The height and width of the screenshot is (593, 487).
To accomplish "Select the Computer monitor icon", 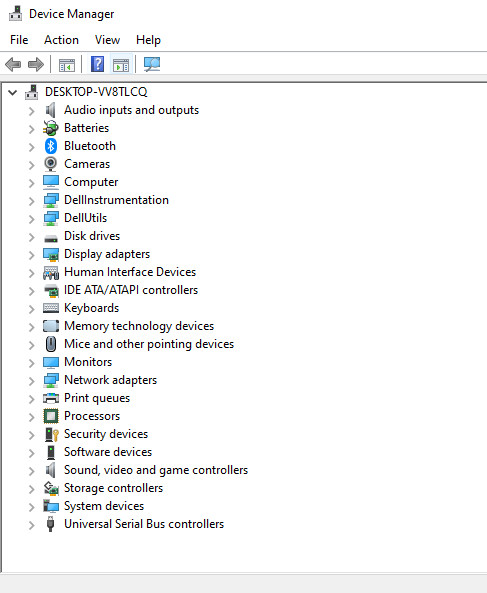I will pyautogui.click(x=51, y=182).
